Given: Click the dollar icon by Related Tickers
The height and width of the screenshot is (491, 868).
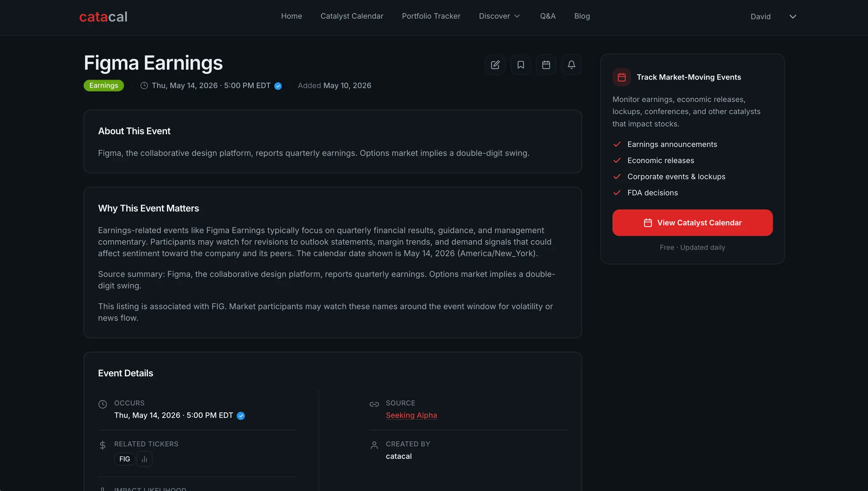Looking at the screenshot, I should [103, 445].
